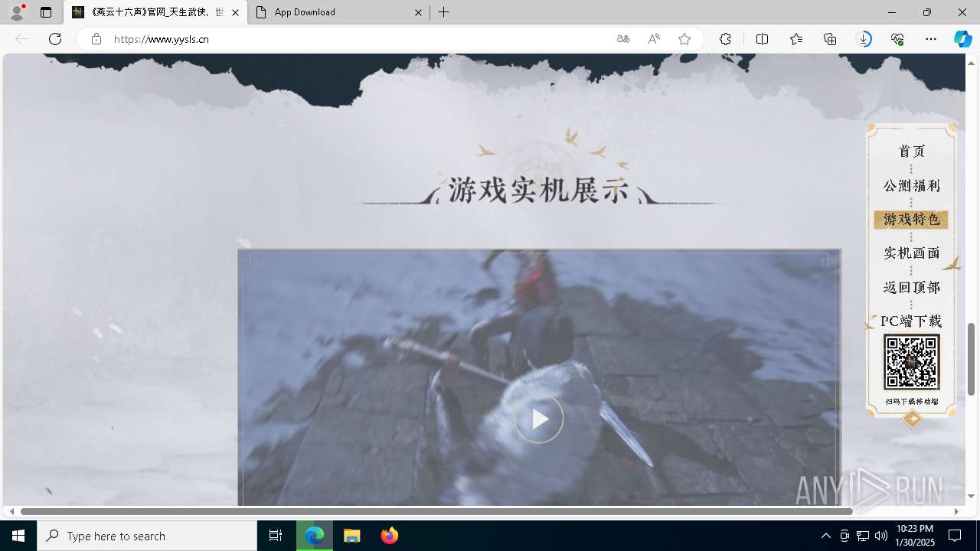
Task: Play the gameplay showcase video
Action: [539, 419]
